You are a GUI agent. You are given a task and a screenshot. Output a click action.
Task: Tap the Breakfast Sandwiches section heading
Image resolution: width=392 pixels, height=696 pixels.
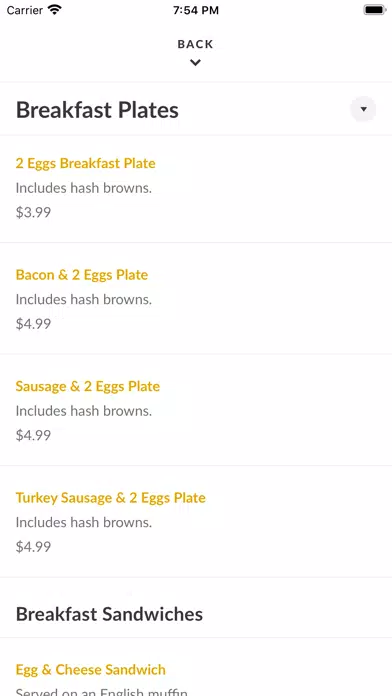pyautogui.click(x=109, y=614)
